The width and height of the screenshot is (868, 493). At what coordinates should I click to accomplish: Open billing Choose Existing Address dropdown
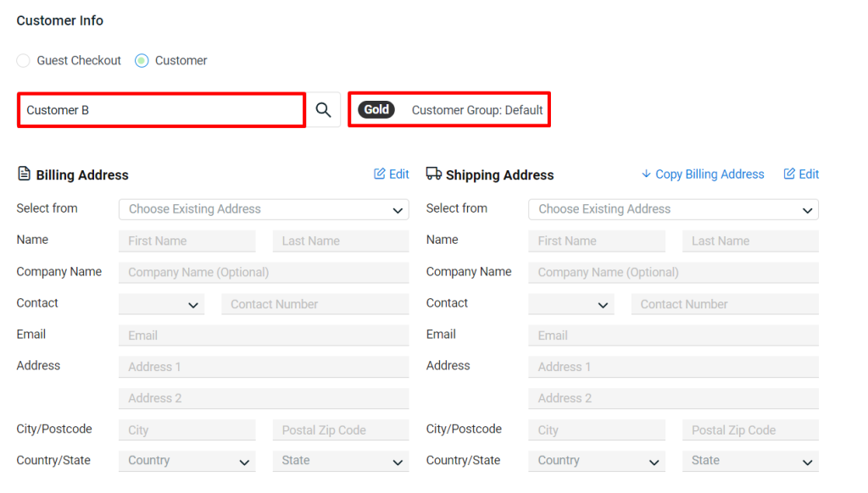[x=264, y=209]
